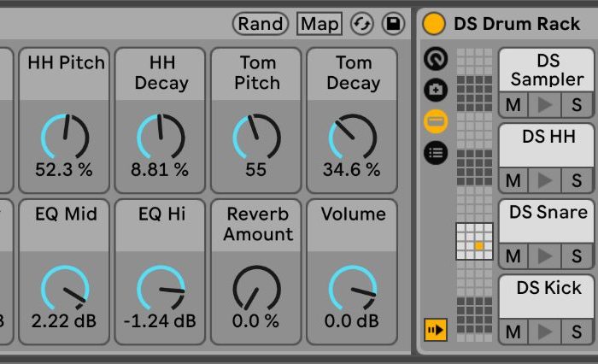Screen dimensions: 598x364
Task: Solo the DS Kick pad
Action: point(577,332)
